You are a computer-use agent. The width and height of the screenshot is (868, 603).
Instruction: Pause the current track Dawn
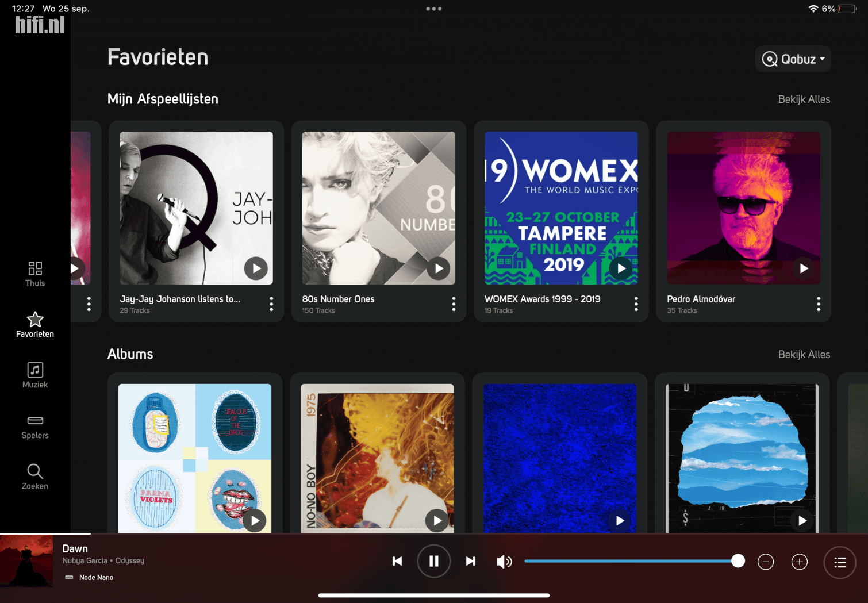click(434, 561)
